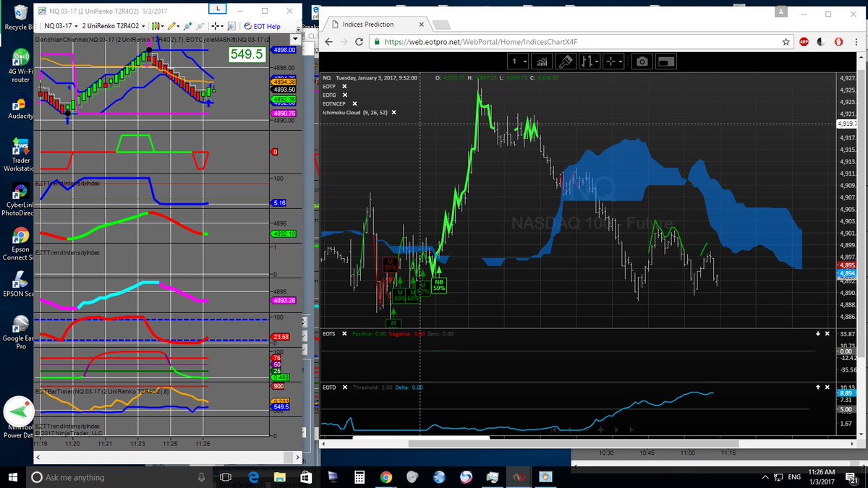
Task: Select the pencil drawing tool in NinjaTrader
Action: [x=171, y=26]
